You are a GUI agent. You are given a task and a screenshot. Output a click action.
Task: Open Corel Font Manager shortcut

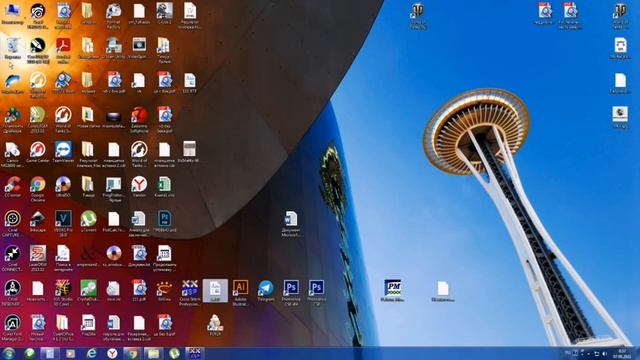pyautogui.click(x=12, y=327)
